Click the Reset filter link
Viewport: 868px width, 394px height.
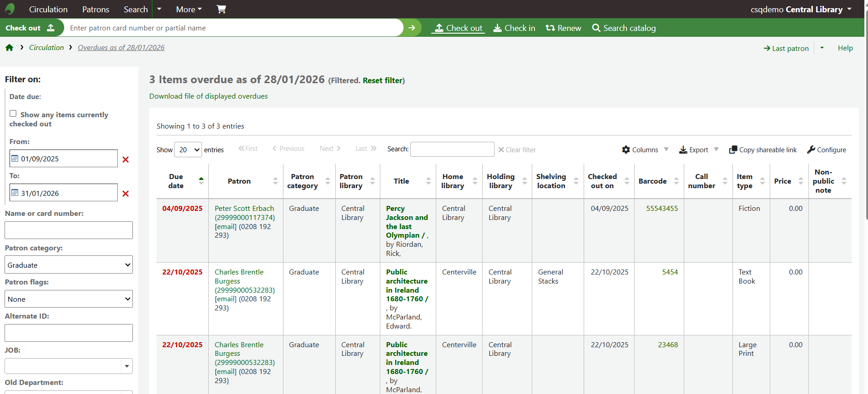pos(382,80)
